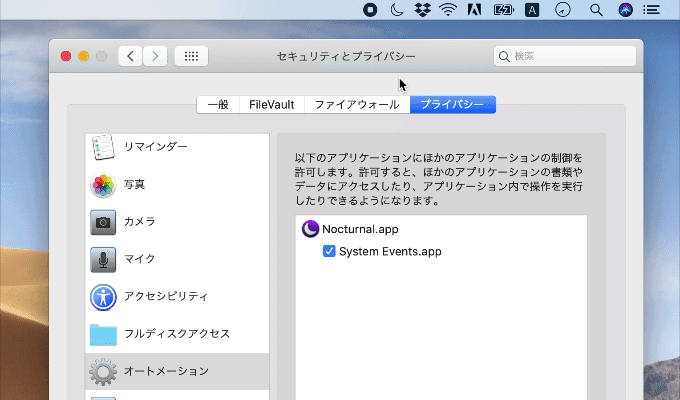This screenshot has width=680, height=400.
Task: Select the Full Disk Access folder icon
Action: click(x=103, y=334)
